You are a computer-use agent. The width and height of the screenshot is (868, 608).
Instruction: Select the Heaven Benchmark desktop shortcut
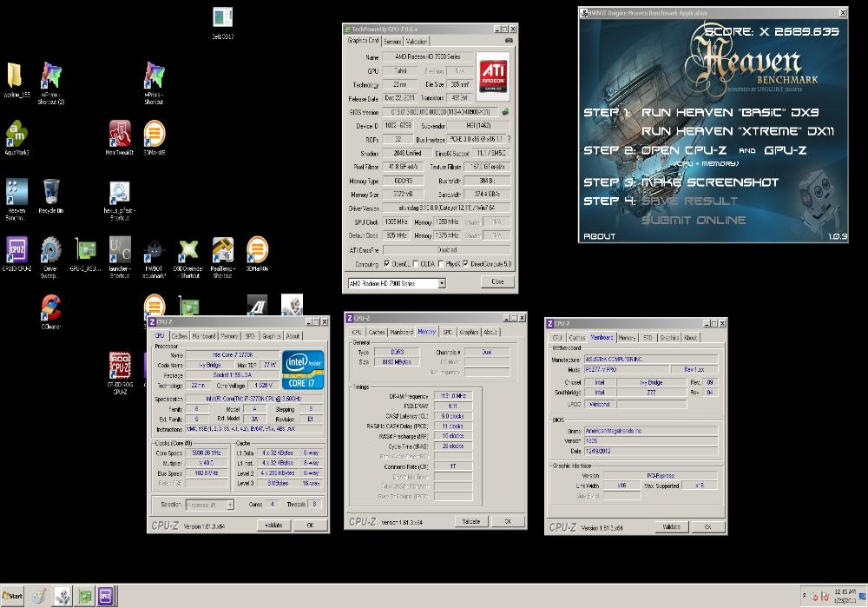tap(16, 200)
